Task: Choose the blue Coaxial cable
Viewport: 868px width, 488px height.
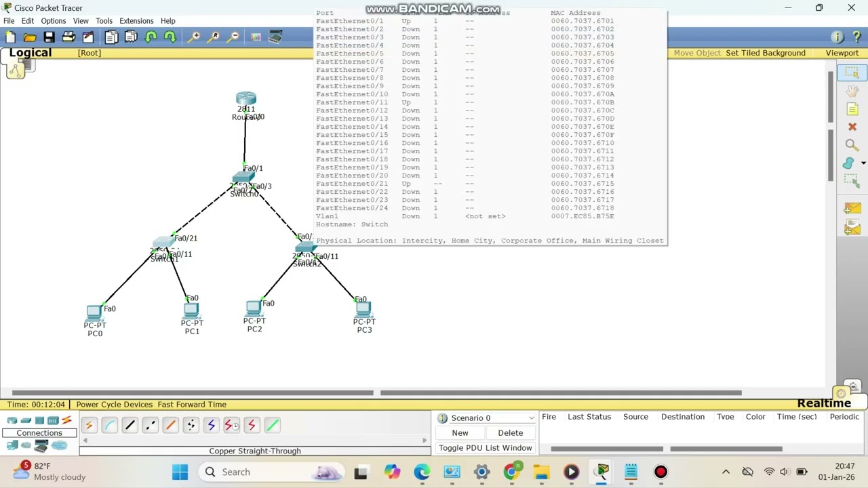Action: point(211,425)
